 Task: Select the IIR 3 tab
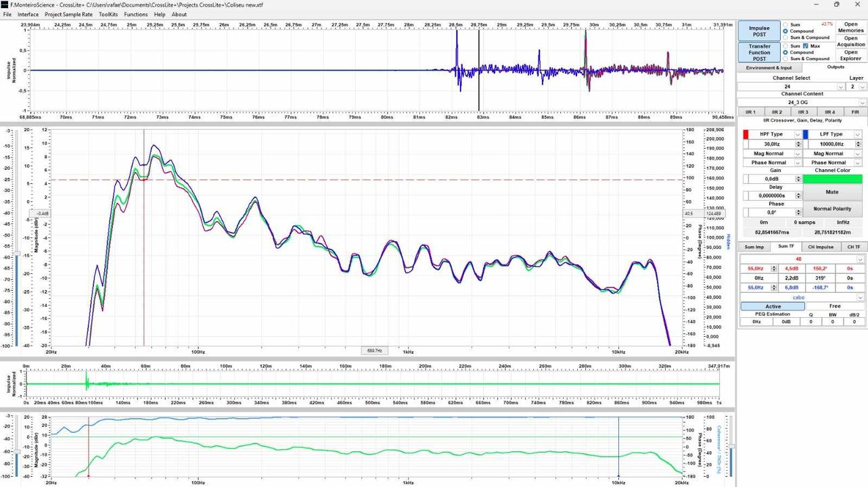[x=802, y=112]
